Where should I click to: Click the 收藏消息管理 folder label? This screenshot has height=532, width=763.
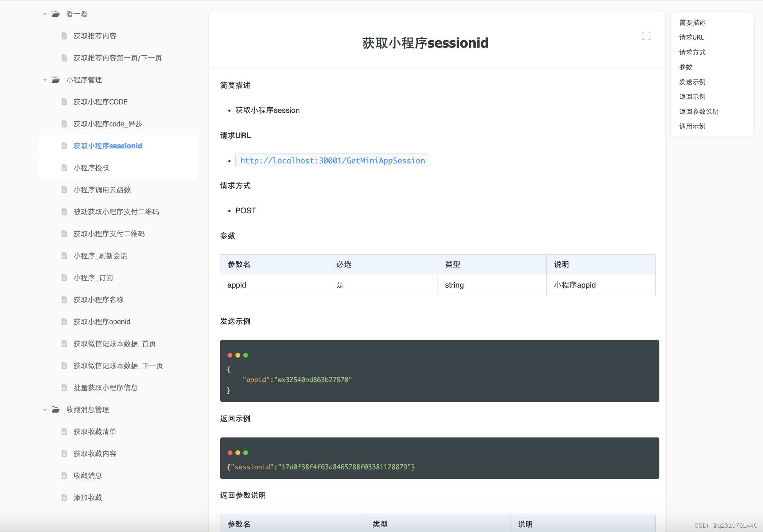click(x=88, y=410)
